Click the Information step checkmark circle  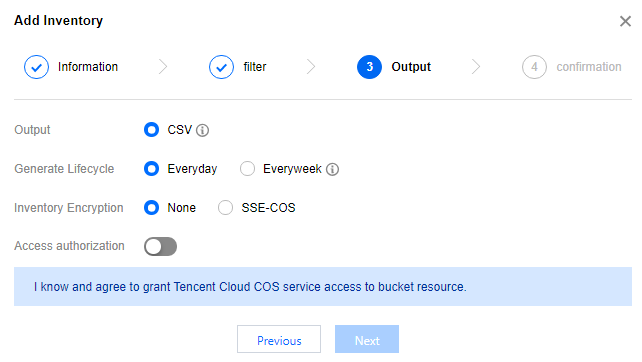[x=36, y=67]
